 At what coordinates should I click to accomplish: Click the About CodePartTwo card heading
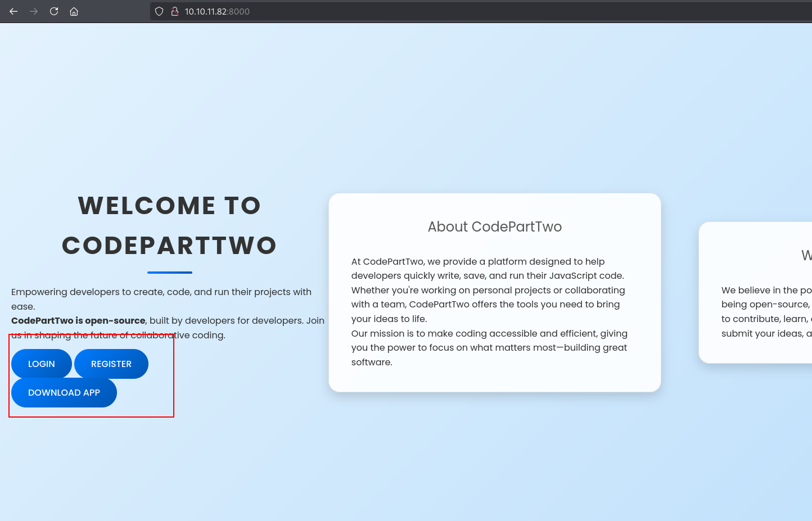coord(494,226)
